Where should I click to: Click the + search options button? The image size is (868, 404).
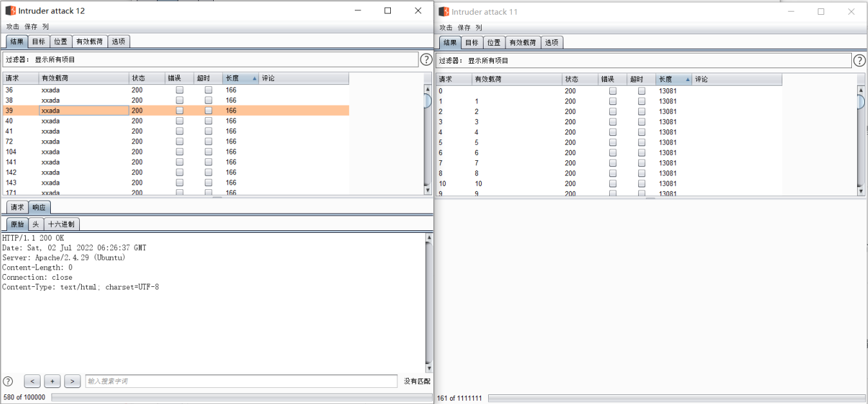pyautogui.click(x=52, y=381)
